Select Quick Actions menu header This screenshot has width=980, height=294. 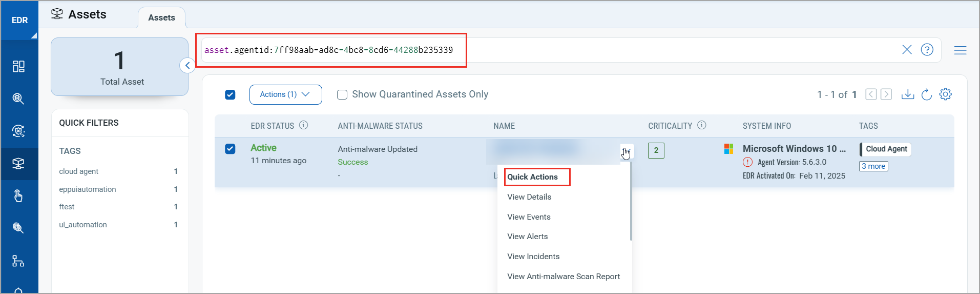coord(532,177)
